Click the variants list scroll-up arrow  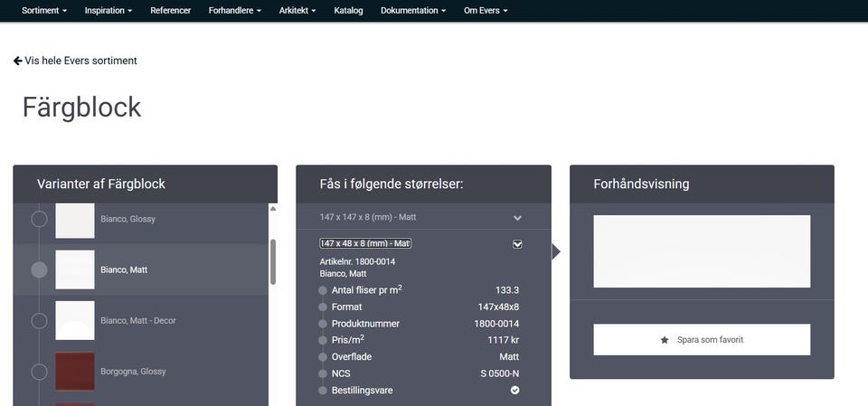click(x=273, y=208)
